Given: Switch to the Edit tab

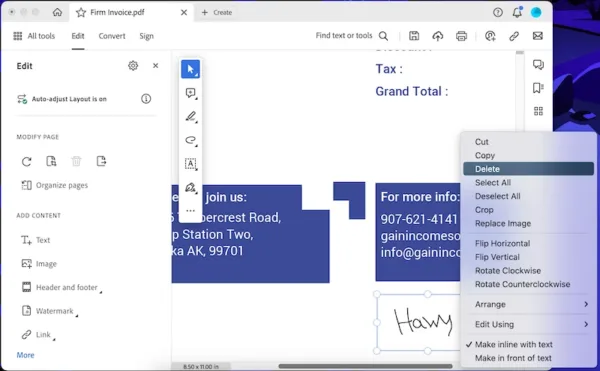Looking at the screenshot, I should (78, 36).
